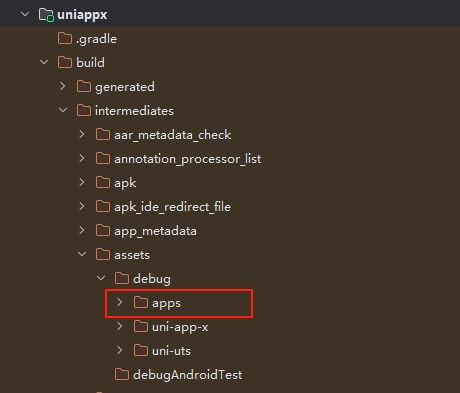This screenshot has width=460, height=393.
Task: Click the debug folder icon
Action: (122, 278)
